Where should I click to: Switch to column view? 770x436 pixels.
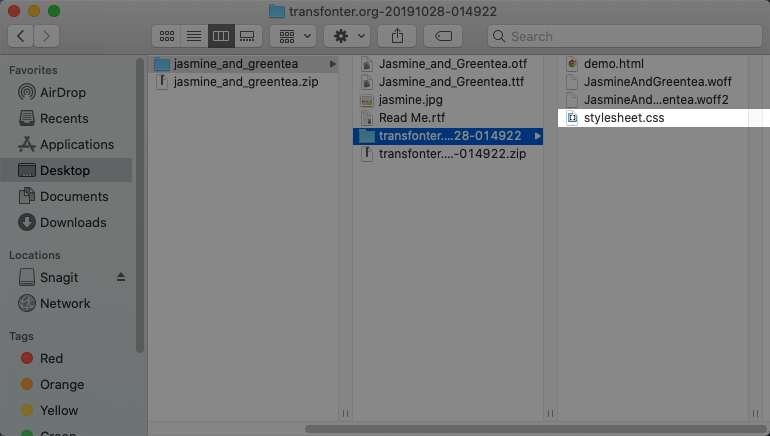[x=221, y=36]
